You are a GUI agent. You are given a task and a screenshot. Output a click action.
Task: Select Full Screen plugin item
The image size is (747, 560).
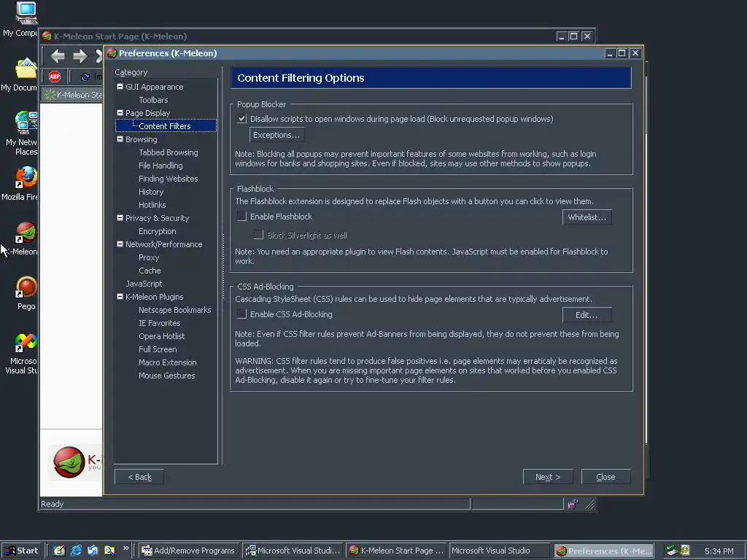158,349
